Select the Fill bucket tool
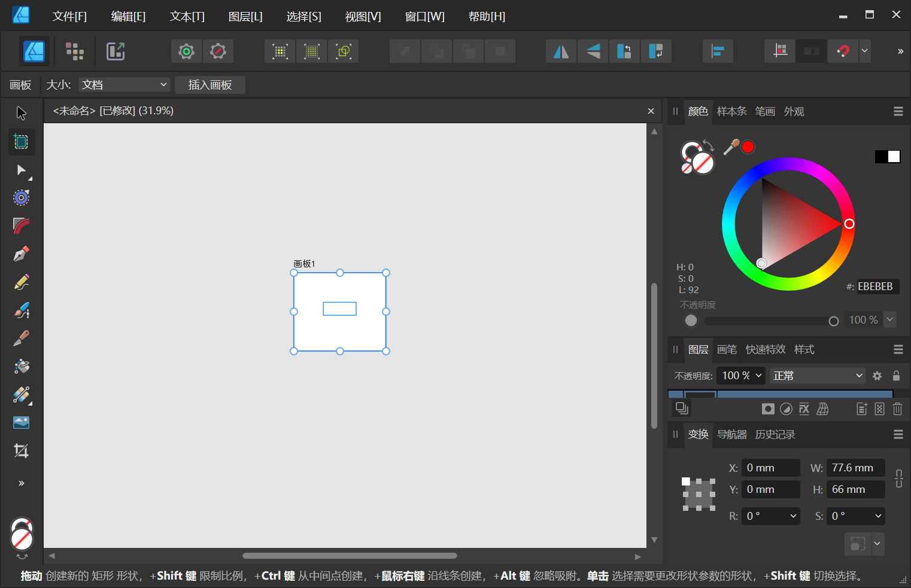Screen dimensions: 911x588 point(22,366)
